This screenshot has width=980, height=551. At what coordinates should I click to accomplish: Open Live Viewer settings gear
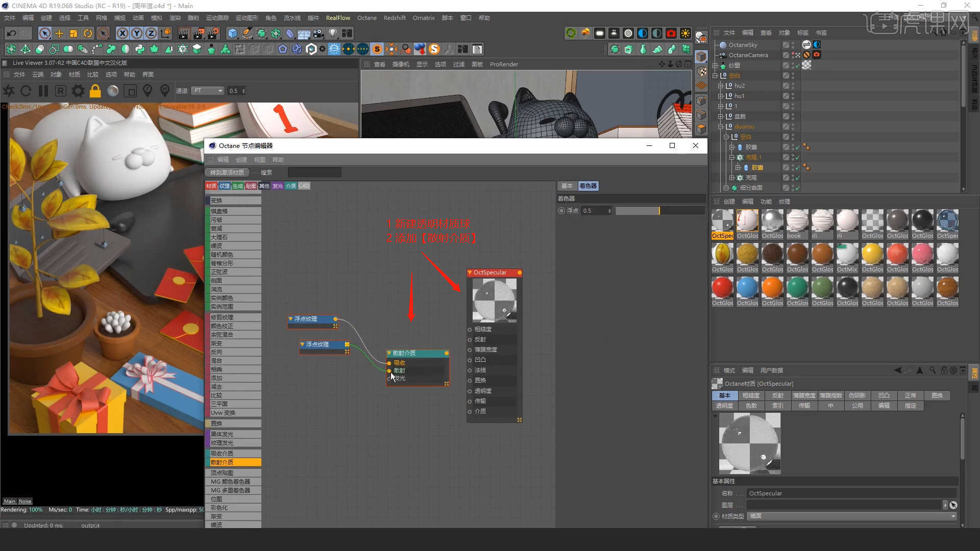(x=78, y=91)
